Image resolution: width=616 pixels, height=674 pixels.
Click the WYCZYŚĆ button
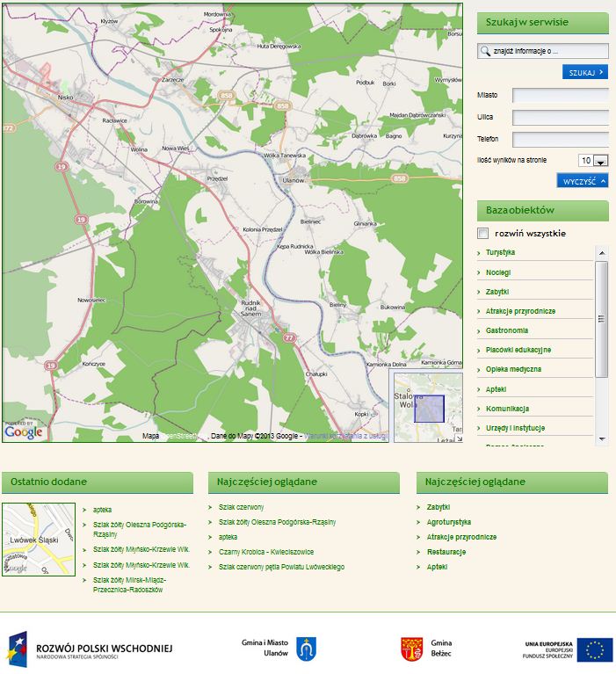[583, 181]
